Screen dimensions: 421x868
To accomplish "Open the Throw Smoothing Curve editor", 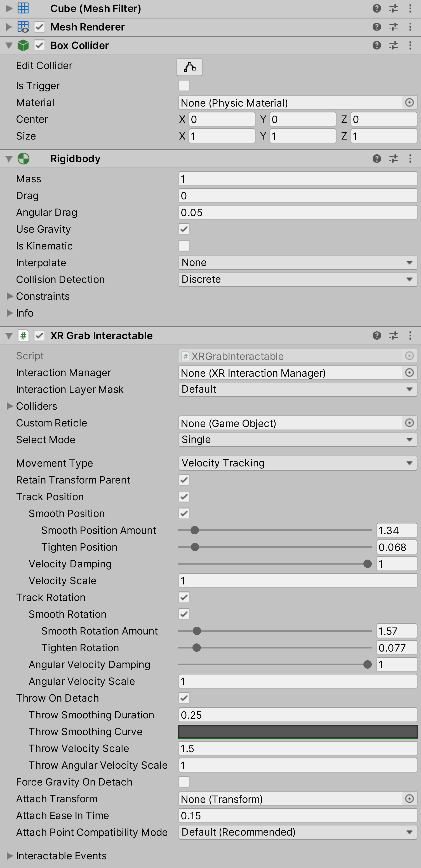I will click(x=297, y=732).
